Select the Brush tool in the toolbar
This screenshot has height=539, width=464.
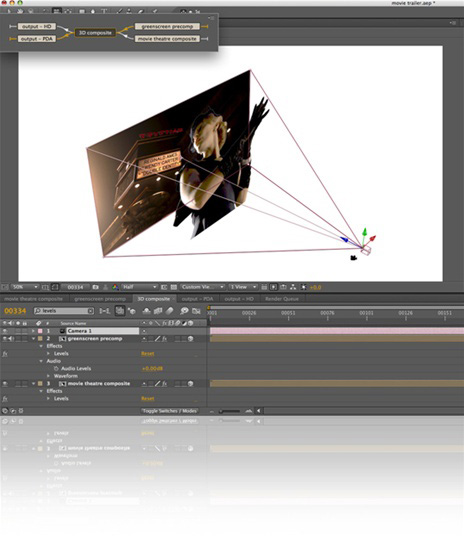click(119, 11)
